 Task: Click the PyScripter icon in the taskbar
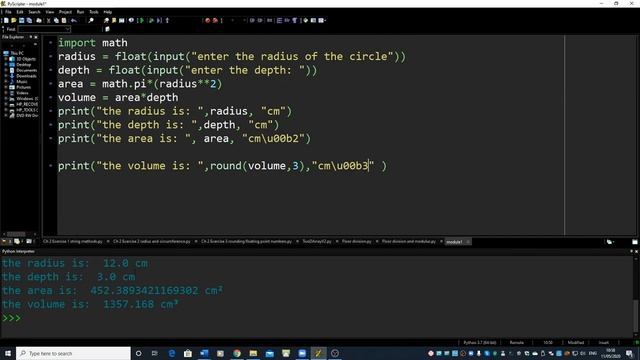tap(318, 353)
